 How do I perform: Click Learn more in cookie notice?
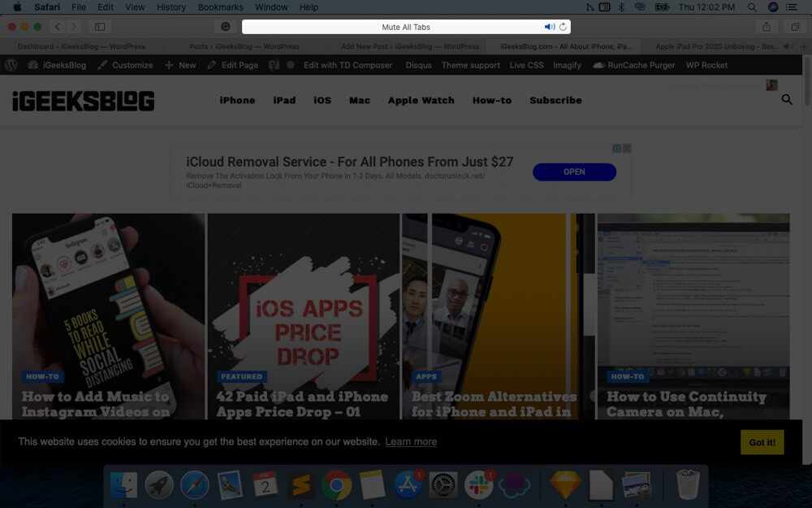[411, 441]
